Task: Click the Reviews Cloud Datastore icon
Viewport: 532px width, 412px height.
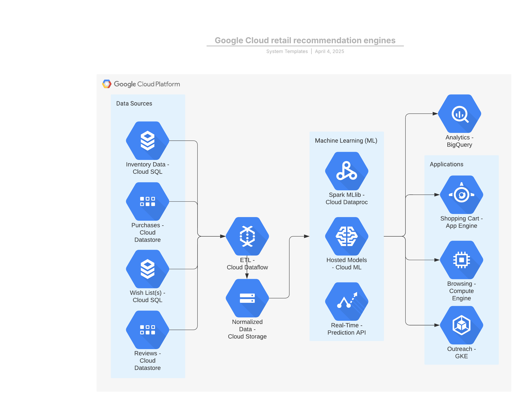Action: [x=147, y=330]
